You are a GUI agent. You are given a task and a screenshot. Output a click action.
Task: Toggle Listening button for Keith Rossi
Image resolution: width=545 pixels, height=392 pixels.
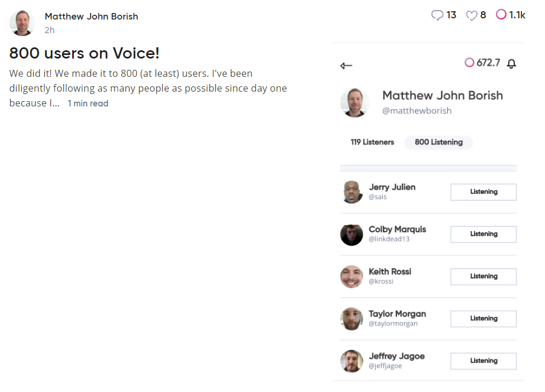click(483, 277)
